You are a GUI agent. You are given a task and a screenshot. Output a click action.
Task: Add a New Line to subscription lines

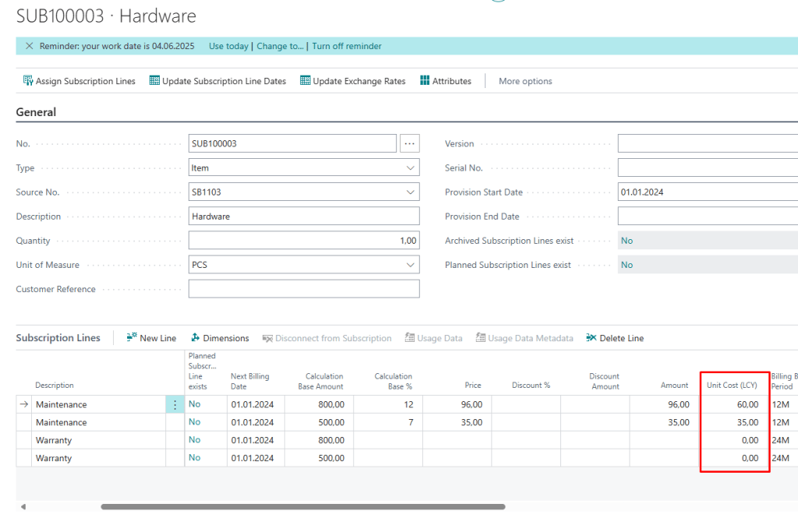click(x=151, y=338)
